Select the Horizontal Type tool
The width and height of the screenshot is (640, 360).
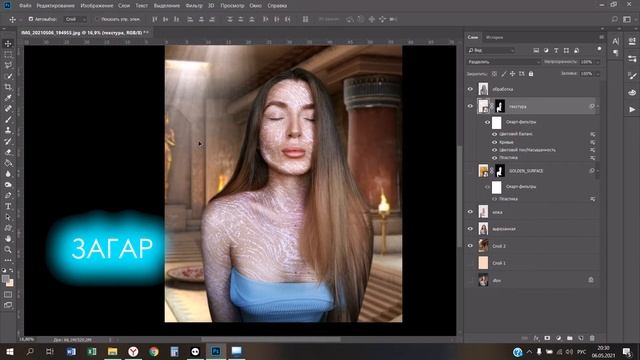click(x=8, y=206)
